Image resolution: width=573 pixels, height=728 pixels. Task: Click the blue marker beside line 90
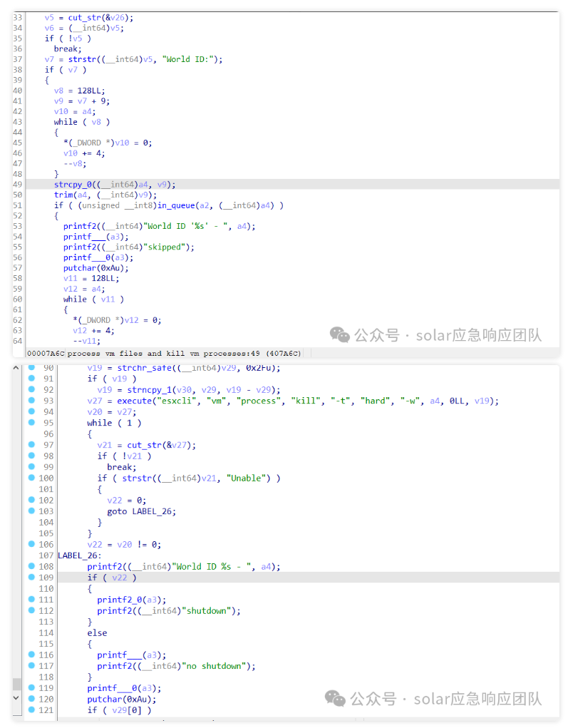(31, 368)
